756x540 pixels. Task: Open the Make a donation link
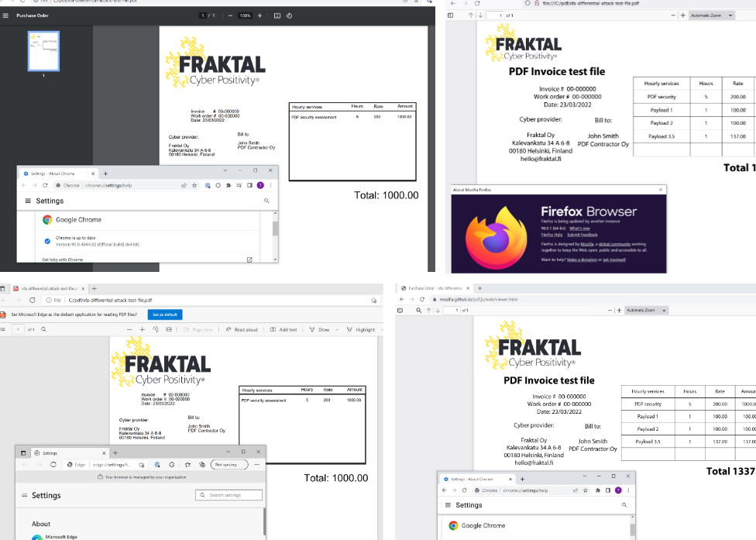pyautogui.click(x=582, y=260)
